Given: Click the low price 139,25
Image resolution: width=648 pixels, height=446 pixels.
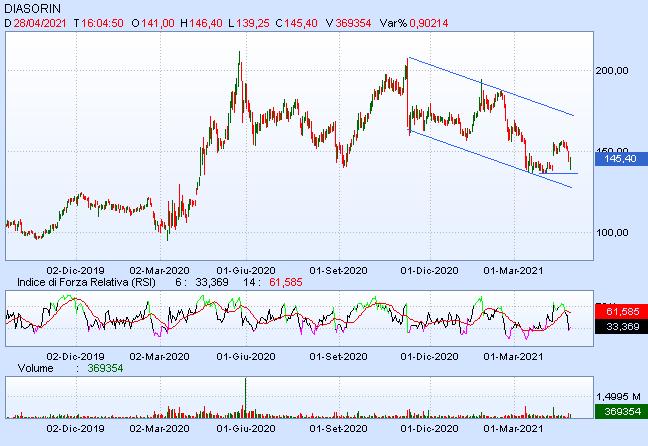Looking at the screenshot, I should 253,23.
